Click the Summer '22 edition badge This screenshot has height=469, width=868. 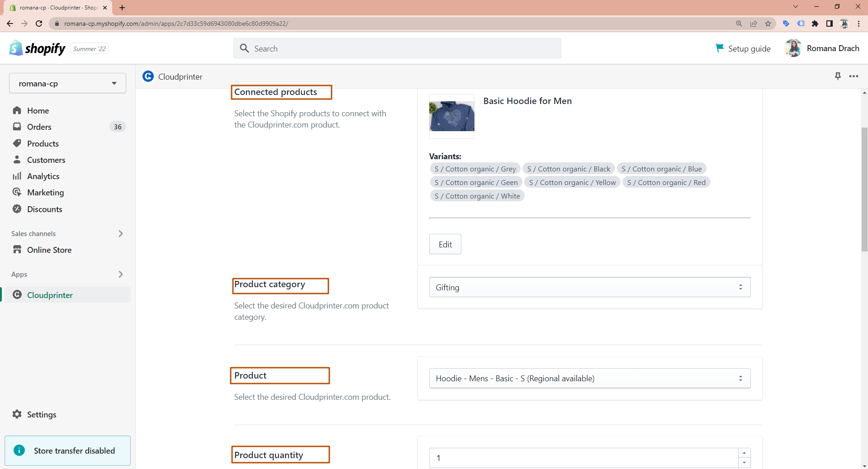click(90, 49)
